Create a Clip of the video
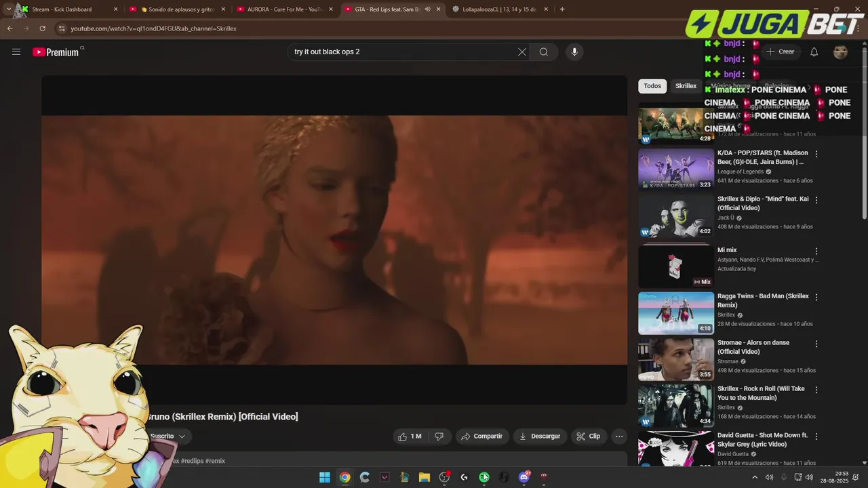 click(589, 436)
